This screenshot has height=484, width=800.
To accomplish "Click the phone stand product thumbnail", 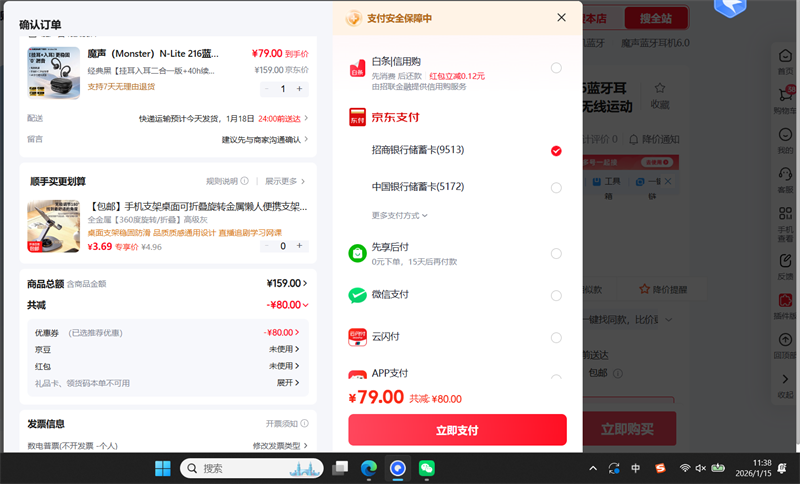I will [53, 226].
